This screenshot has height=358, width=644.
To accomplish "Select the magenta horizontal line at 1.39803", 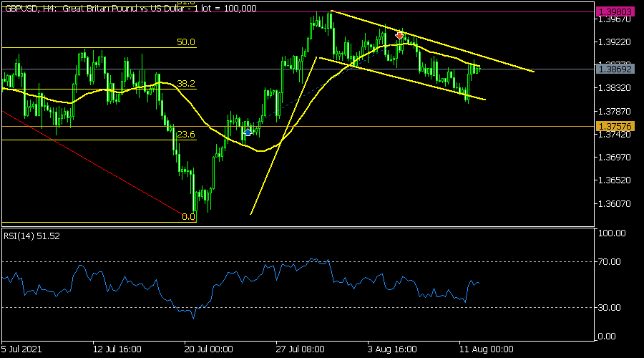I will (x=298, y=12).
